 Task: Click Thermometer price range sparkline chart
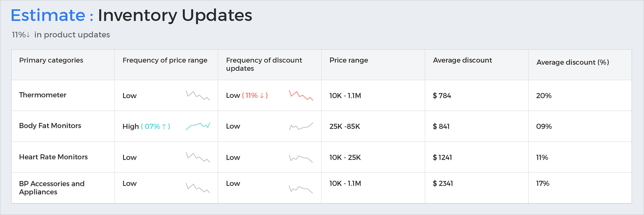(x=198, y=96)
